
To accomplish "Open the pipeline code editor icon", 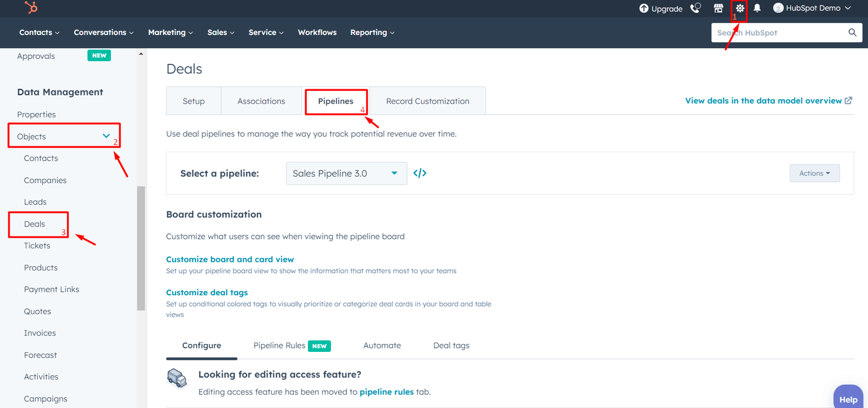I will click(x=420, y=173).
